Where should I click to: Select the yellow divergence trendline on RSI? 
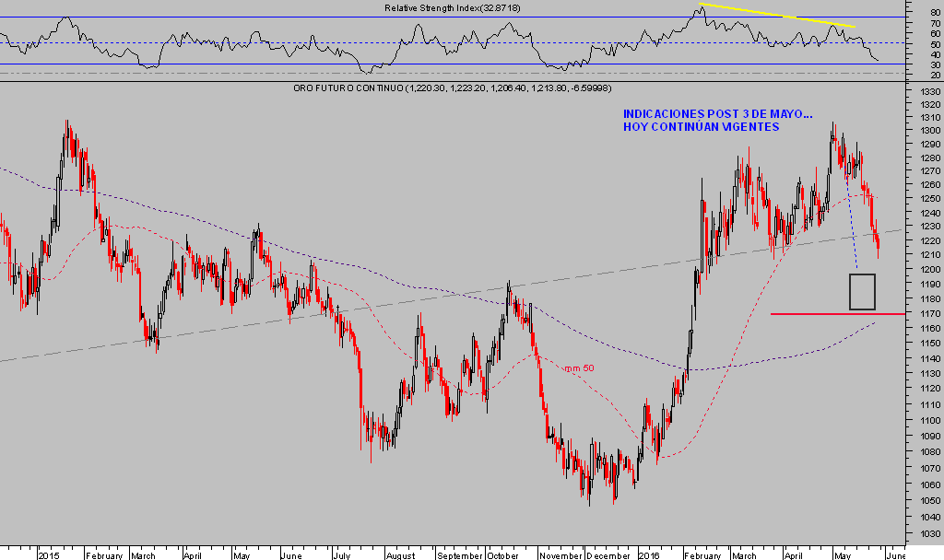click(x=777, y=16)
